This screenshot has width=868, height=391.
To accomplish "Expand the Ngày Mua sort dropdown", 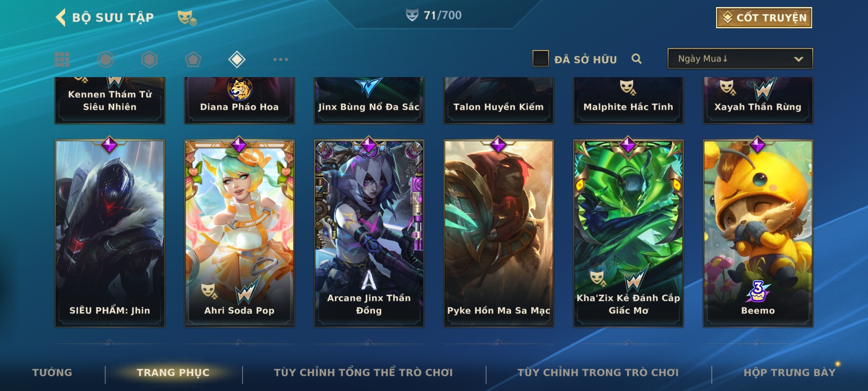I will 740,59.
